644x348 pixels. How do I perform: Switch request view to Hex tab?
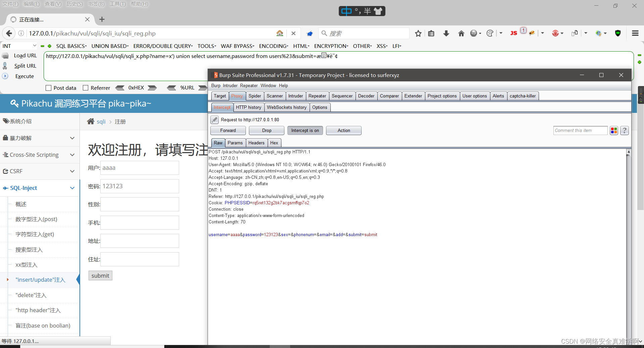click(274, 143)
